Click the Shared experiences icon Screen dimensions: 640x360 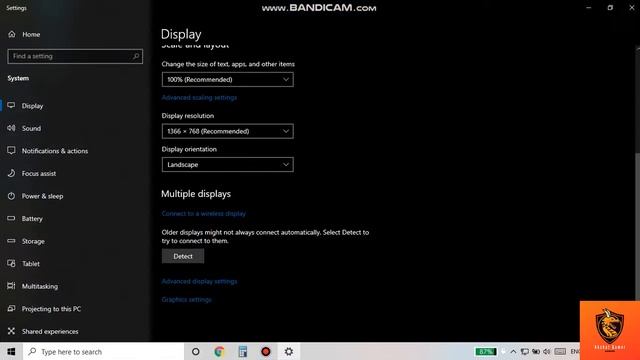(11, 331)
